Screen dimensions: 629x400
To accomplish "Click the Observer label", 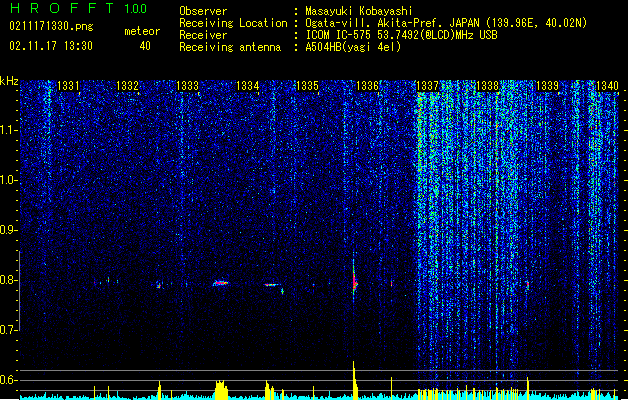I will (203, 11).
